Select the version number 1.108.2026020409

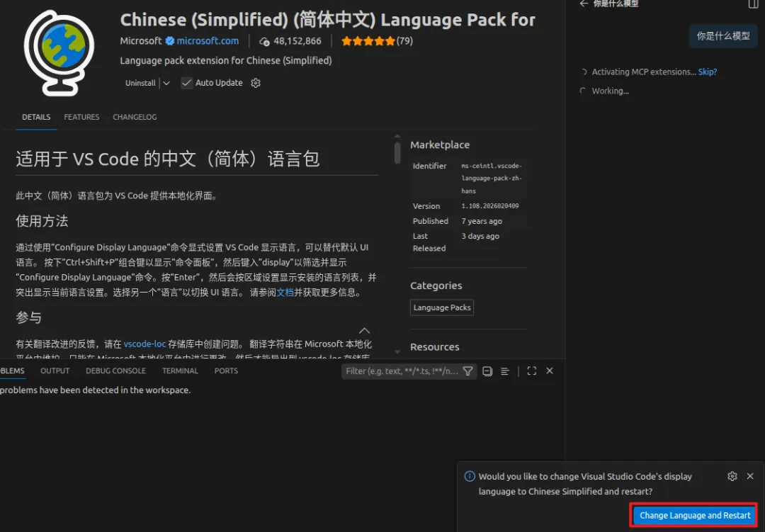490,206
